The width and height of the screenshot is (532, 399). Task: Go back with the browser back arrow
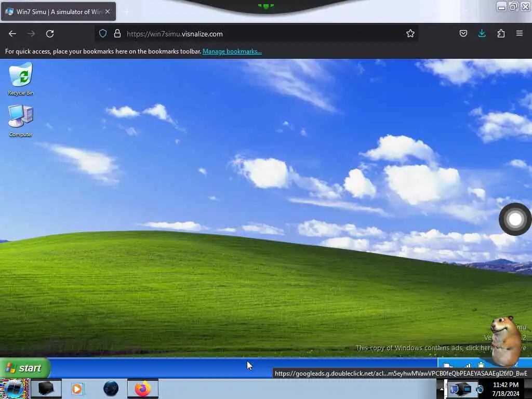[x=12, y=34]
